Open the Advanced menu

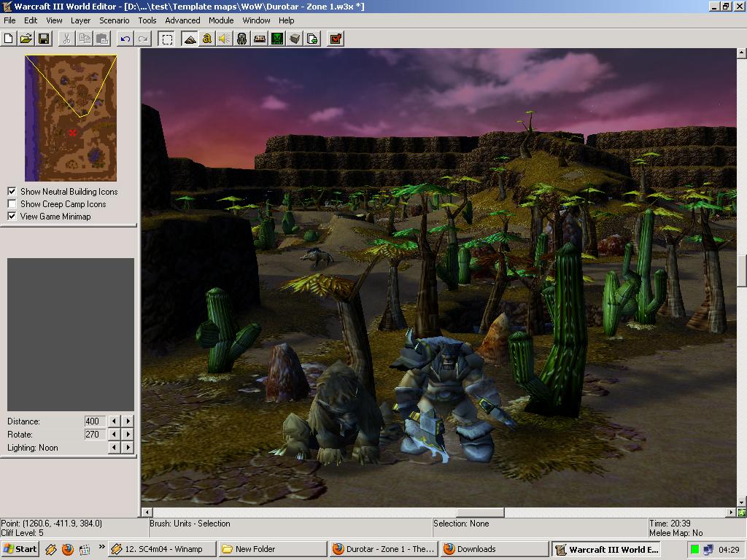(182, 20)
